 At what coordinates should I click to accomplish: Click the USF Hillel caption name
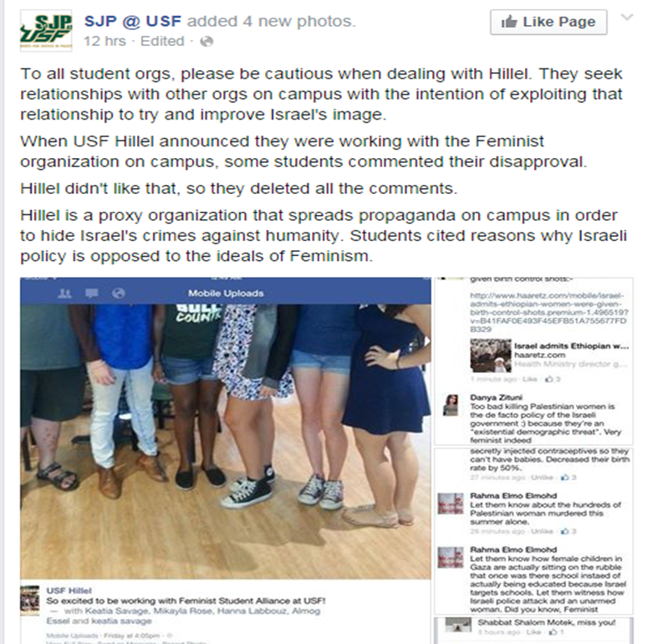click(x=69, y=590)
